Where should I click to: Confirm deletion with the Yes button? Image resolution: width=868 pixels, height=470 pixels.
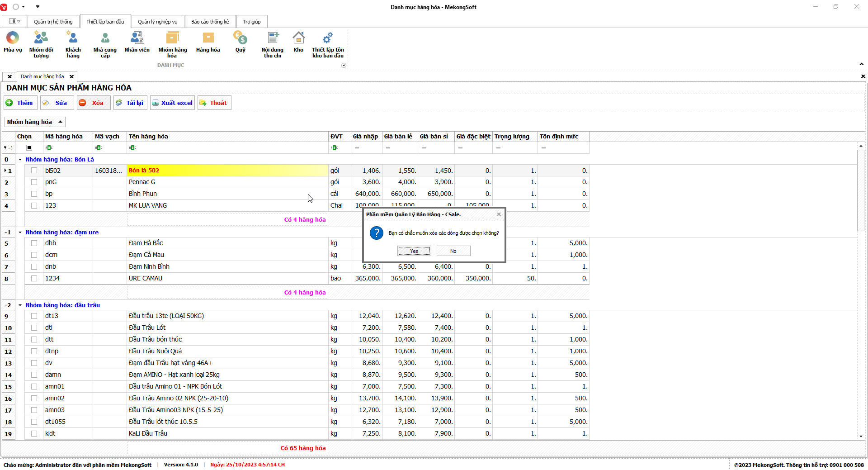414,251
